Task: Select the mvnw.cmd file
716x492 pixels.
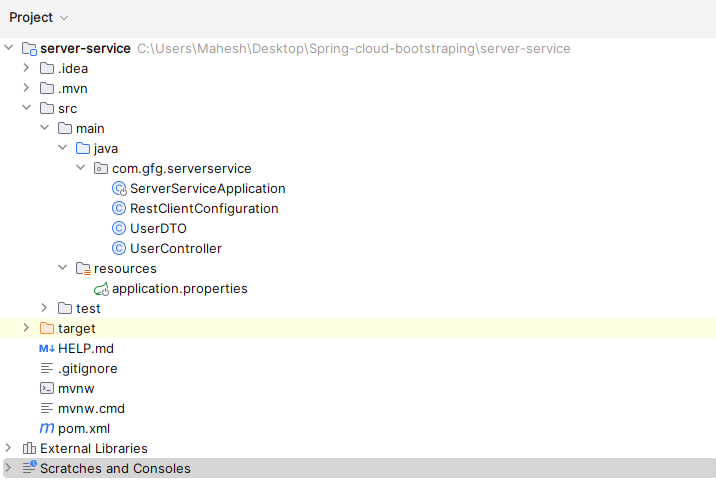Action: [x=91, y=408]
